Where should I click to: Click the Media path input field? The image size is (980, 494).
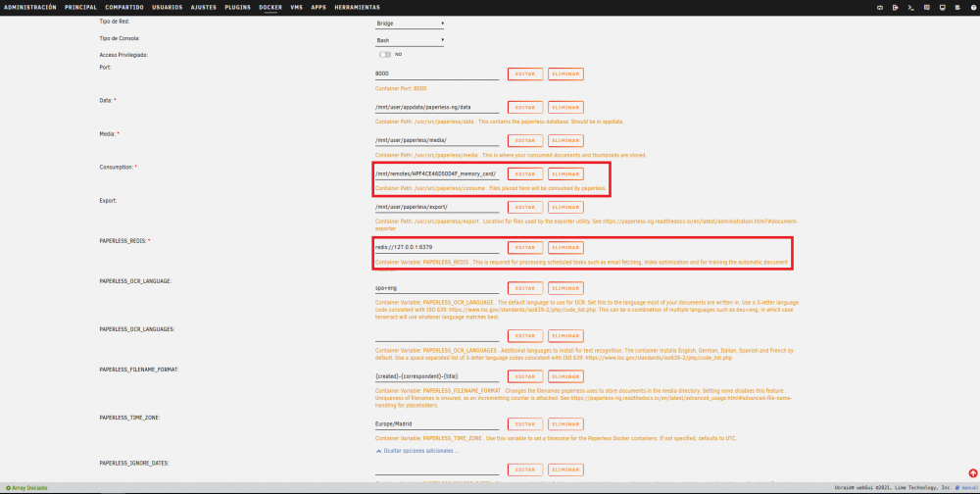point(437,141)
